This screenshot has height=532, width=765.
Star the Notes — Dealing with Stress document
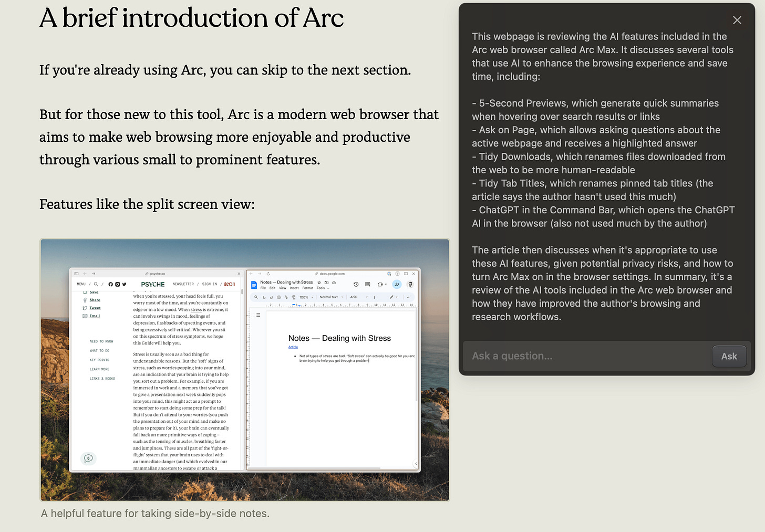(x=319, y=283)
